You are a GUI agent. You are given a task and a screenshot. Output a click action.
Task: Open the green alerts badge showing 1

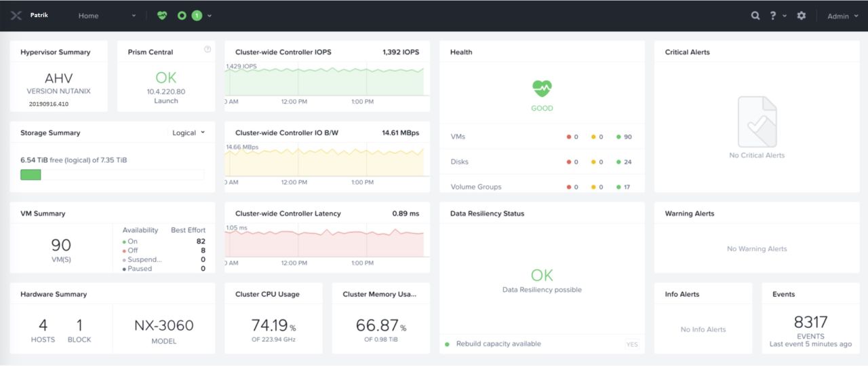(197, 16)
